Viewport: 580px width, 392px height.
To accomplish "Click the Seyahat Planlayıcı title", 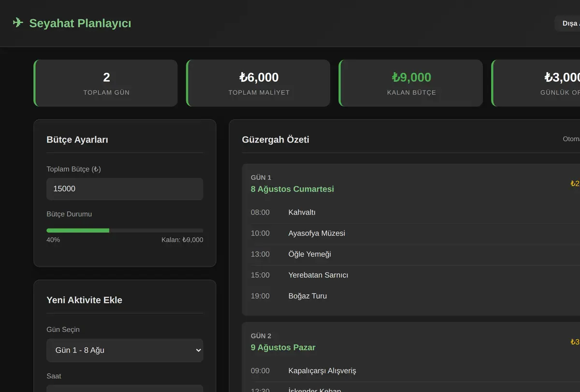I will [80, 23].
